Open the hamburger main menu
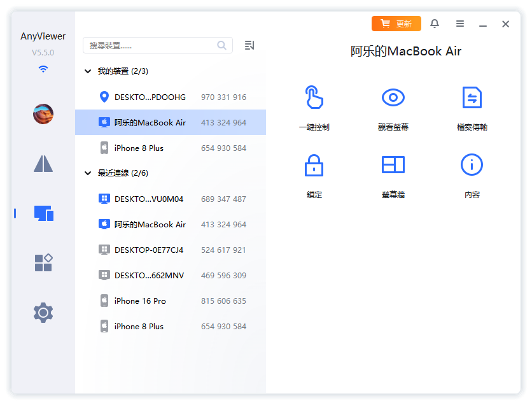 460,24
